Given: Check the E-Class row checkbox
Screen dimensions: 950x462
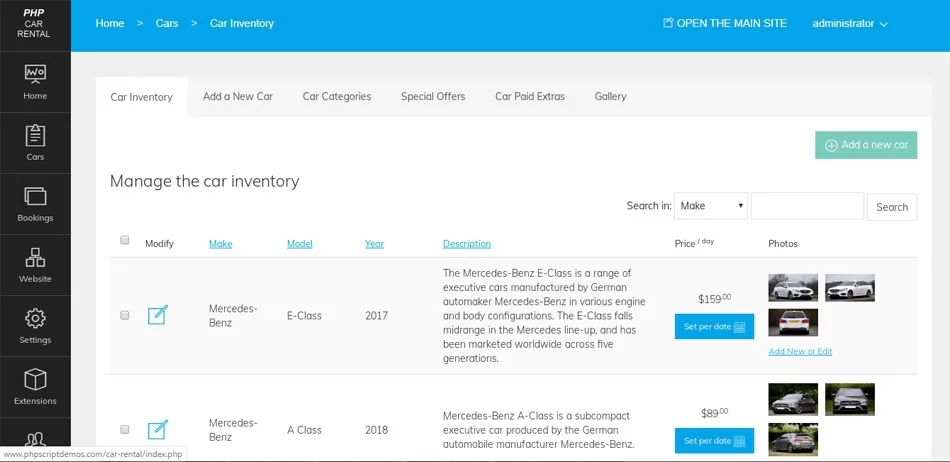Looking at the screenshot, I should tap(125, 315).
